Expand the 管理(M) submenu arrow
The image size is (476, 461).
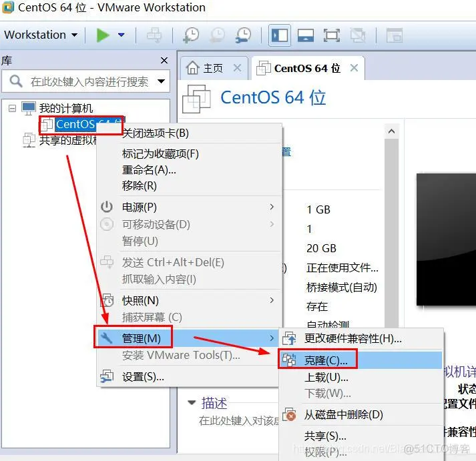tap(272, 338)
